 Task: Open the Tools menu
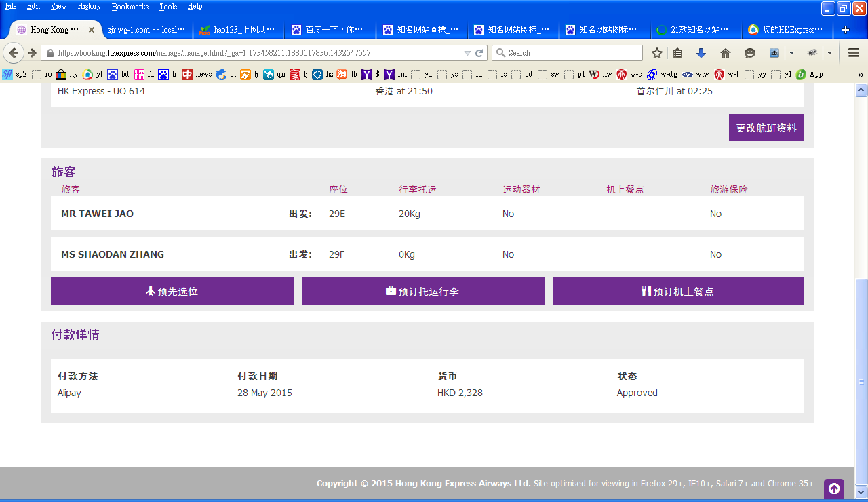coord(168,7)
